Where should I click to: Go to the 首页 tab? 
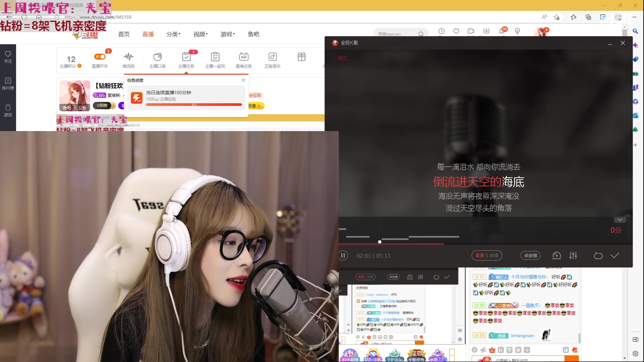pyautogui.click(x=124, y=34)
